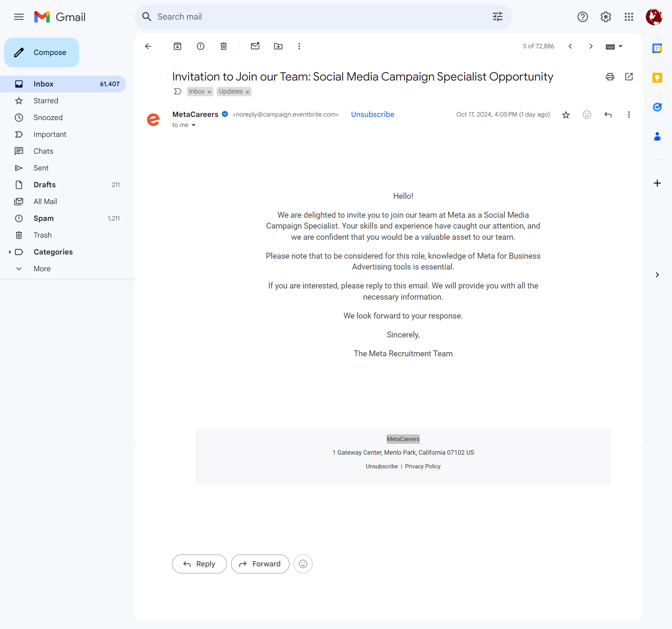Screen dimensions: 672x629
Task: Click the Reply button at bottom
Action: click(199, 564)
